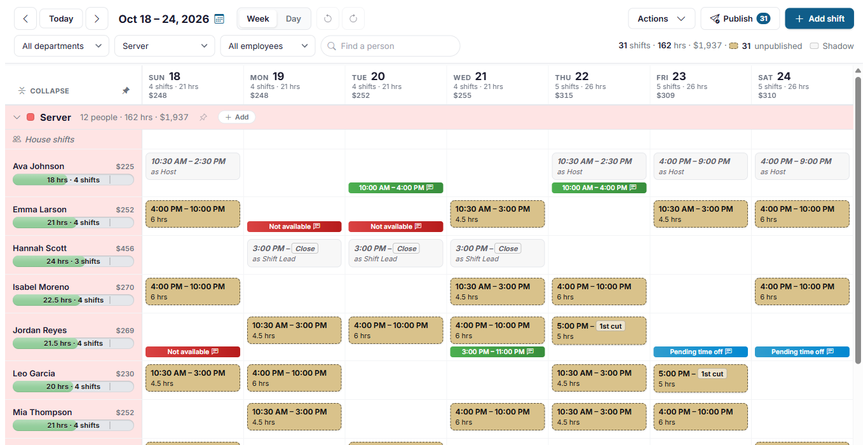Go to the next week

click(97, 18)
